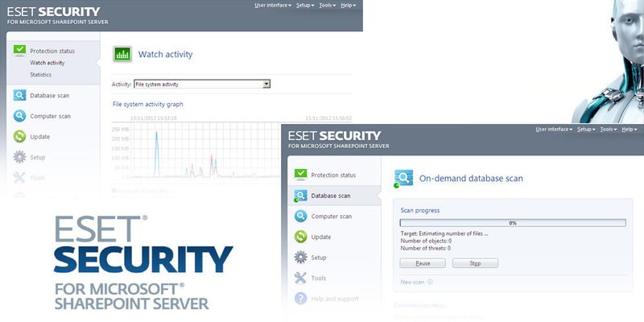Open User interface menu in database scan window
644x322 pixels.
[554, 130]
